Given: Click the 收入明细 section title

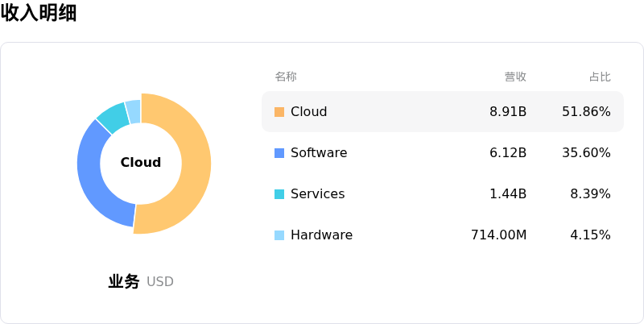Looking at the screenshot, I should coord(39,13).
